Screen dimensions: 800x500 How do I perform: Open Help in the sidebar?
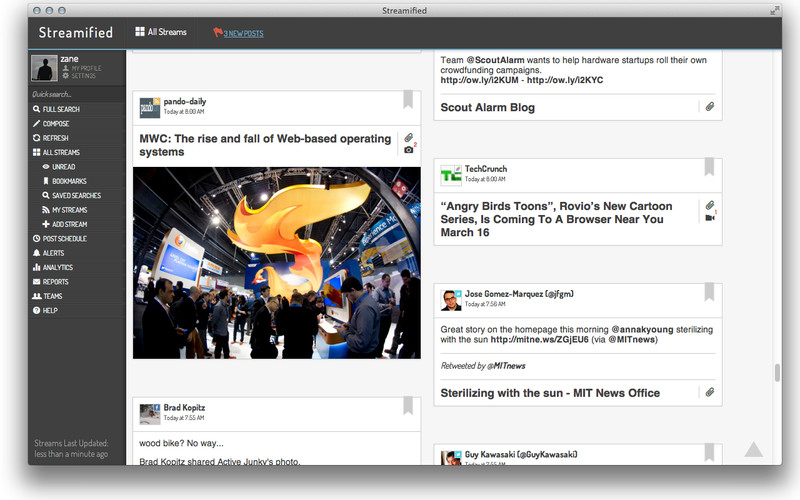tap(45, 310)
